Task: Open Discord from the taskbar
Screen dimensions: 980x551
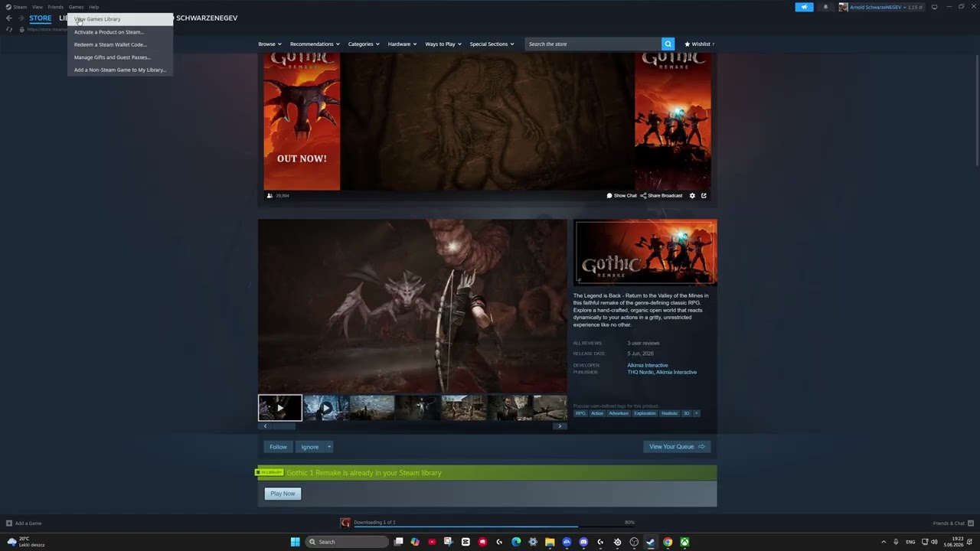Action: [583, 542]
